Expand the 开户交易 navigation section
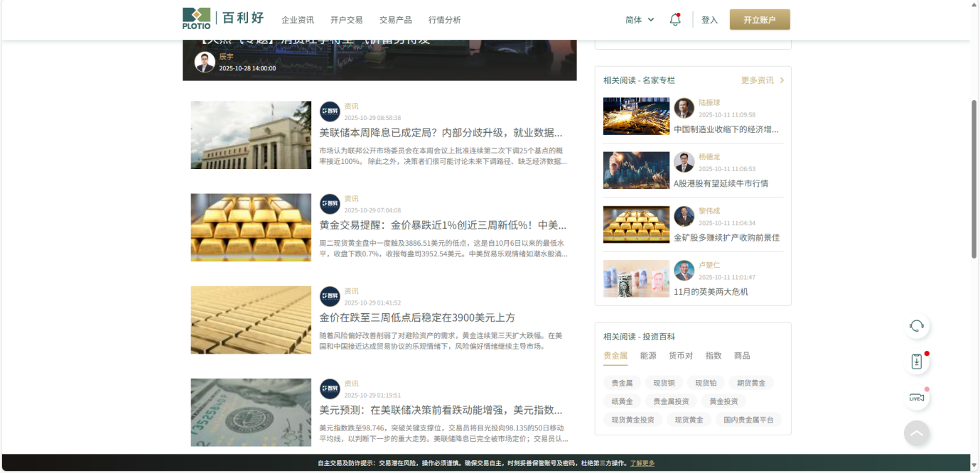Image resolution: width=980 pixels, height=473 pixels. [346, 20]
